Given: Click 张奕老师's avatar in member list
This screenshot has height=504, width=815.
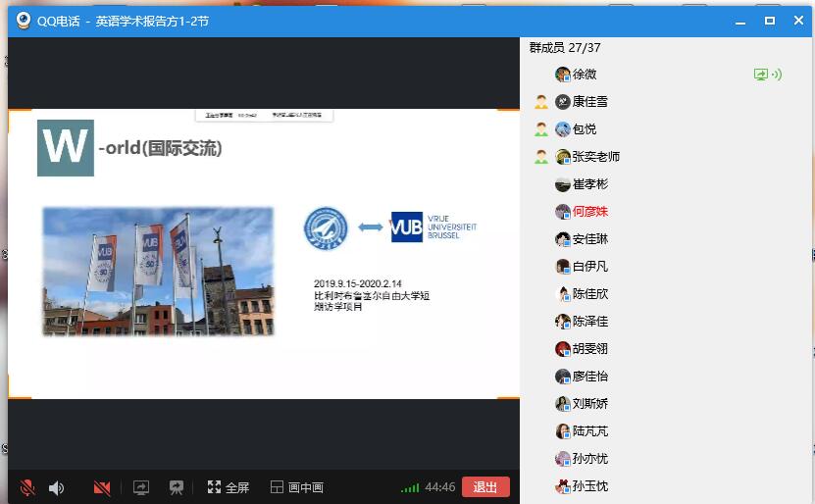Looking at the screenshot, I should click(x=563, y=157).
